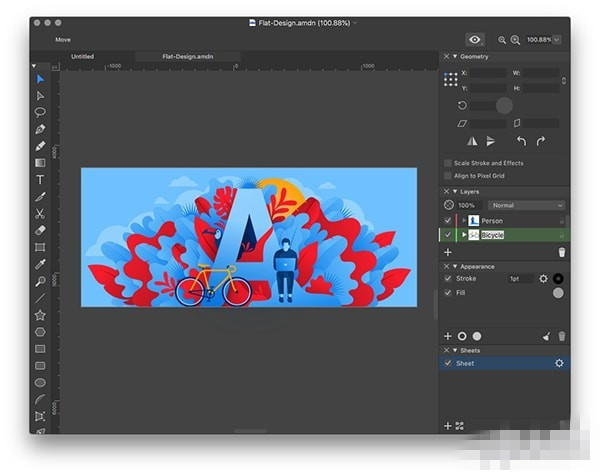Switch to the Untitled document tab
The width and height of the screenshot is (600, 476).
point(83,57)
